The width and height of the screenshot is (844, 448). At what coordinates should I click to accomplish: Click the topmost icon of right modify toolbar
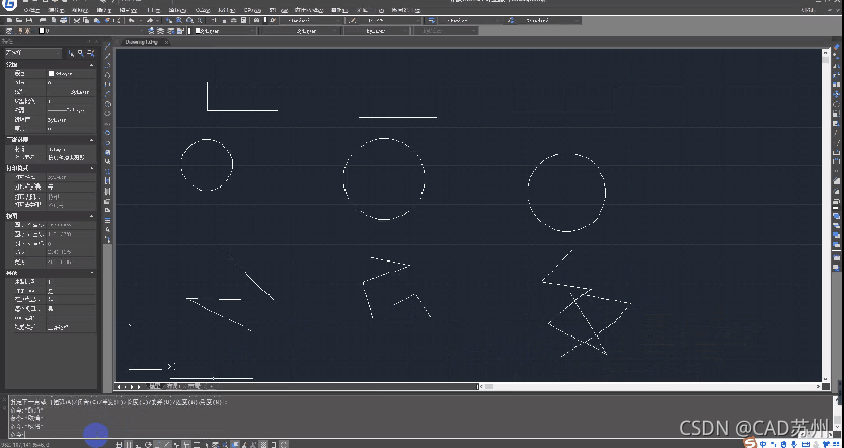[x=836, y=47]
